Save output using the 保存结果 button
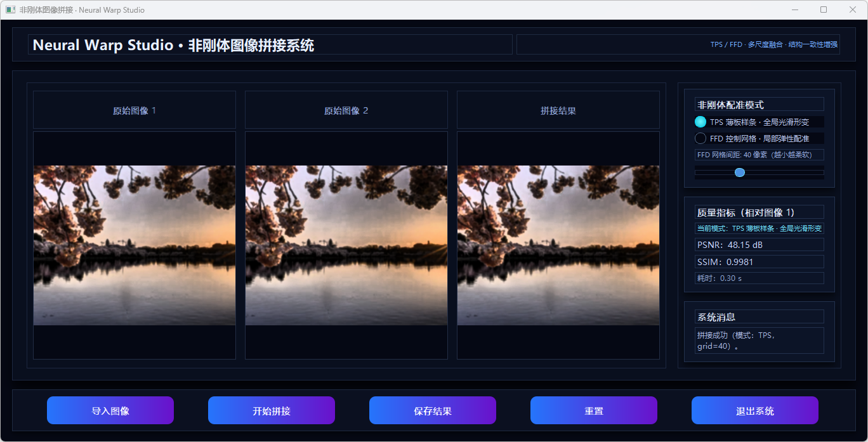The image size is (868, 442). 432,411
